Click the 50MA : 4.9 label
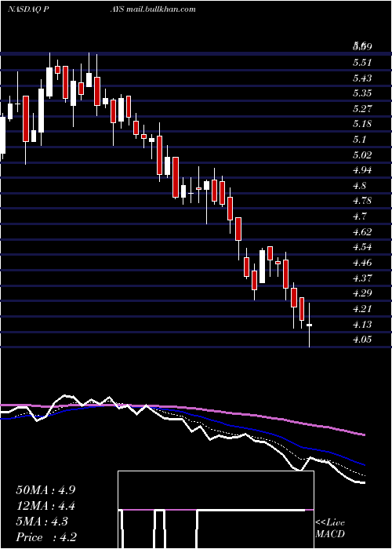This screenshot has width=392, height=549. tap(45, 490)
